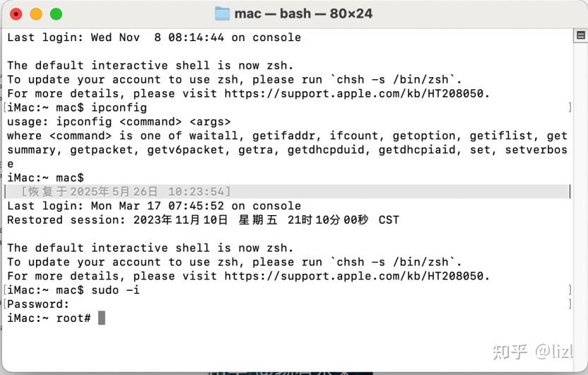
Task: Click the block cursor after root# prompt
Action: (x=102, y=318)
